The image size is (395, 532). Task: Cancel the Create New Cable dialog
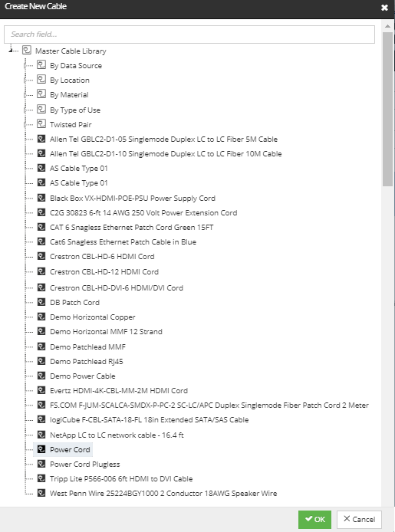pyautogui.click(x=359, y=520)
